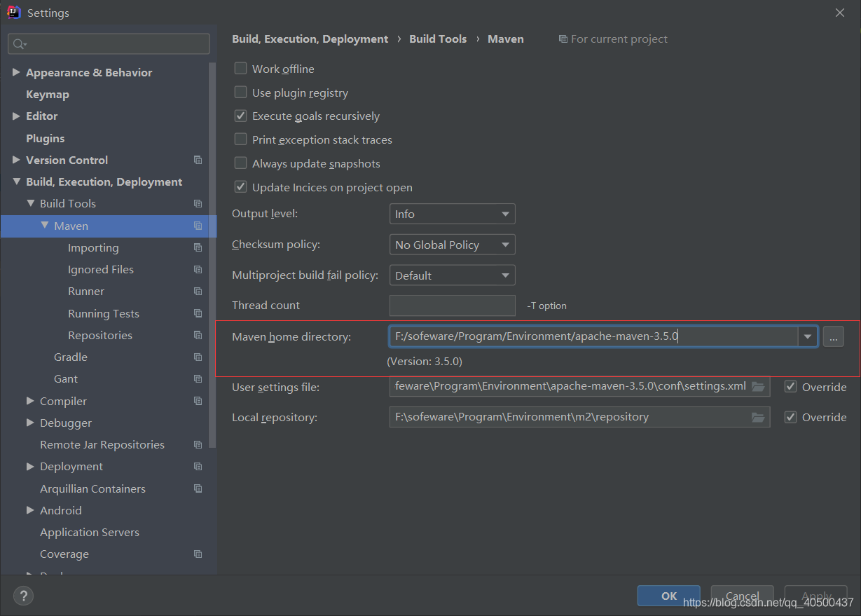Enable Print exception stack traces

point(240,139)
